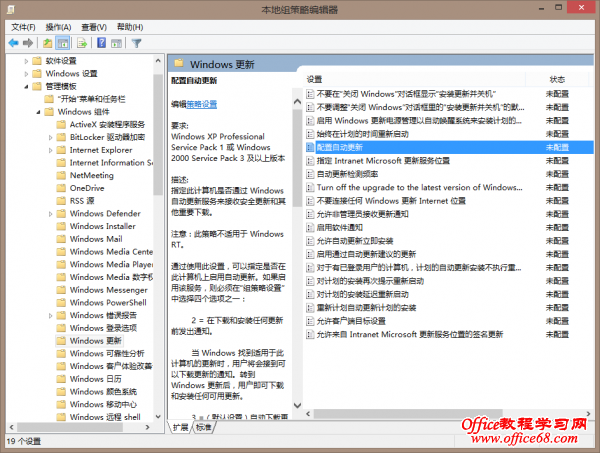Click the description pane scroll down arrow
Screen dimensions: 600x453
pyautogui.click(x=297, y=405)
